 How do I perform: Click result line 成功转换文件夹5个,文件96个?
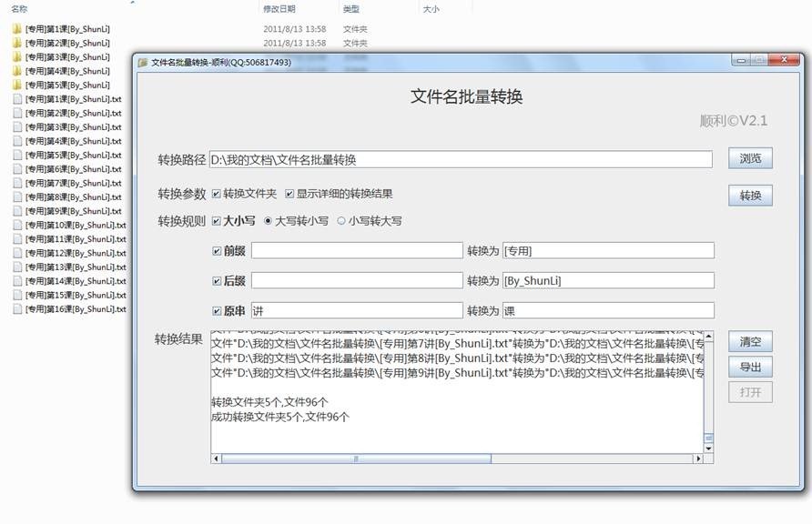pyautogui.click(x=280, y=417)
